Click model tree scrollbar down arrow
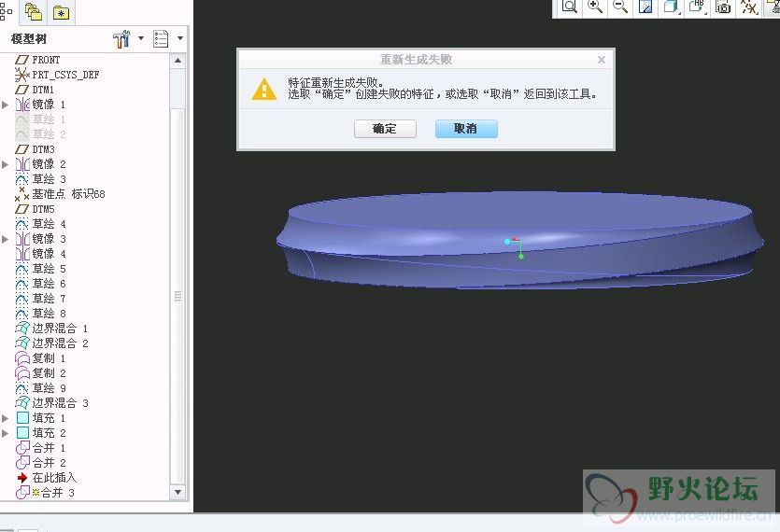Screen dimensions: 780x532 (x=178, y=492)
